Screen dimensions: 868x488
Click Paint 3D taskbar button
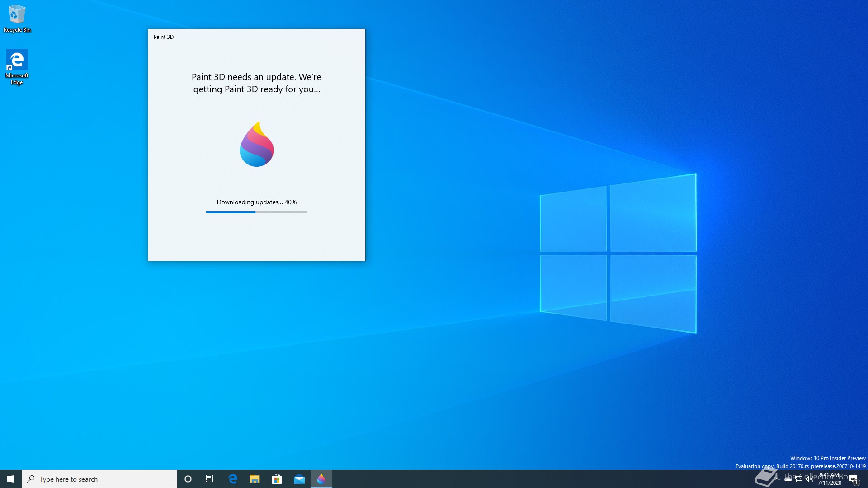click(321, 479)
